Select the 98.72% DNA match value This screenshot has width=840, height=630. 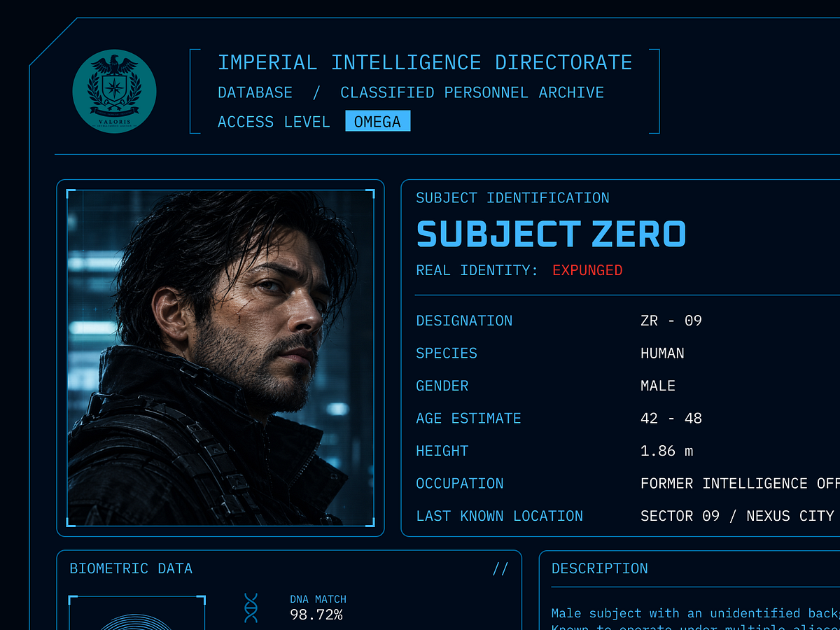[x=316, y=615]
